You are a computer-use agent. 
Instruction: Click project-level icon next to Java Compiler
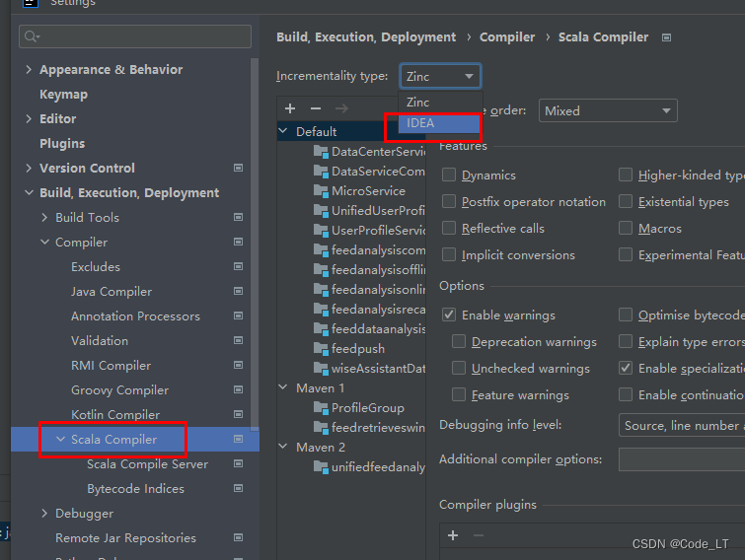[239, 292]
